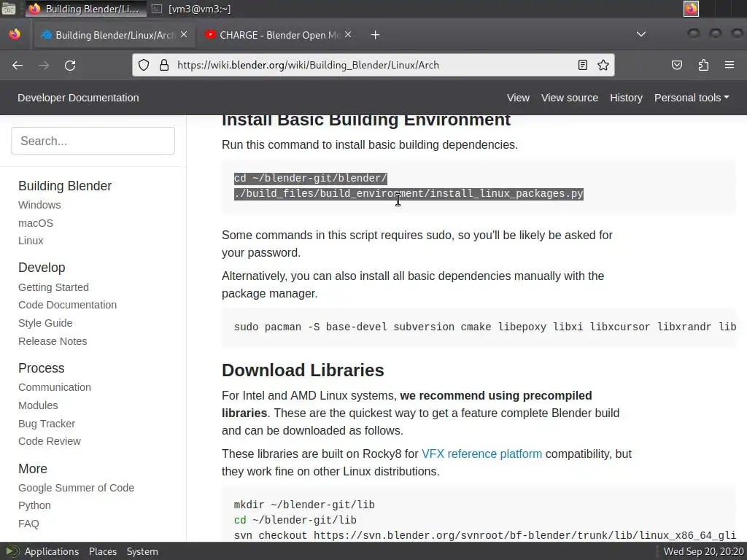Screen dimensions: 747x560
Task: Click the Developer Documentation site title
Action: pos(78,98)
